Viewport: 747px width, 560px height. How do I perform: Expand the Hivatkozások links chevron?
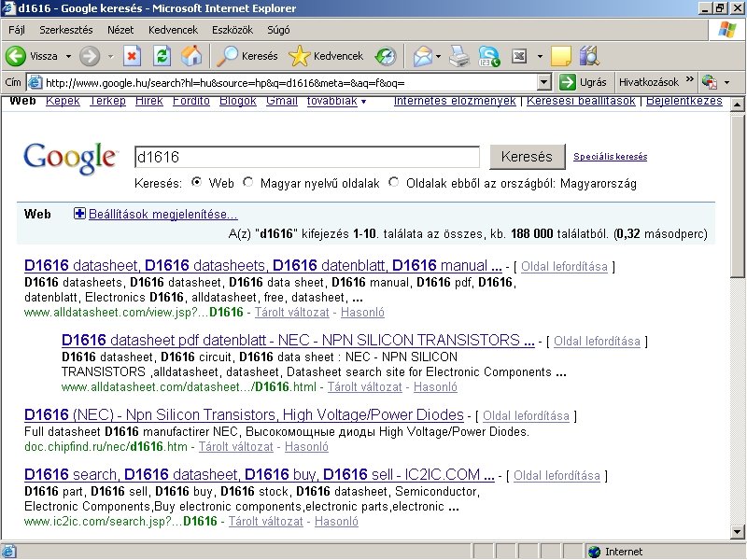(690, 79)
